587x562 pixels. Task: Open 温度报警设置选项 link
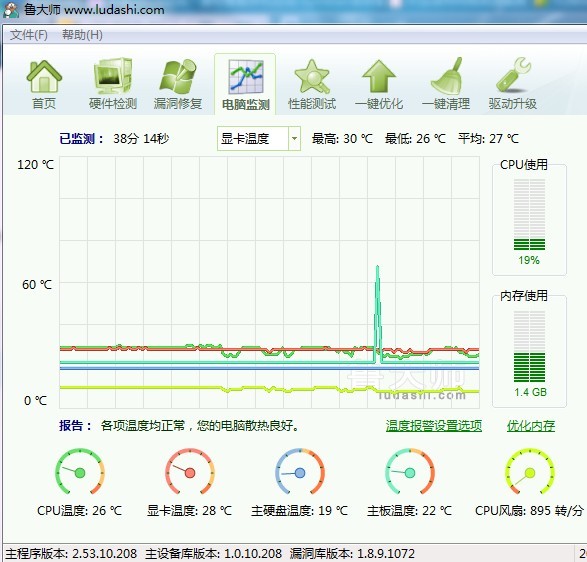[434, 426]
